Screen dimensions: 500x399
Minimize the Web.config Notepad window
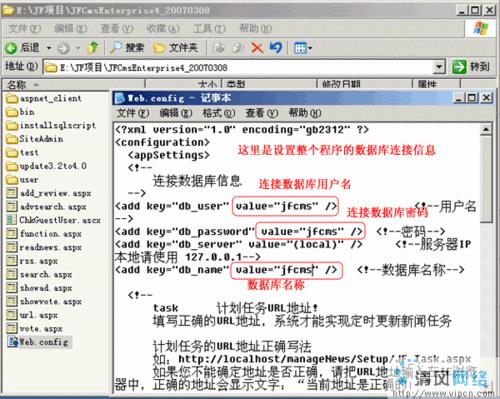459,98
